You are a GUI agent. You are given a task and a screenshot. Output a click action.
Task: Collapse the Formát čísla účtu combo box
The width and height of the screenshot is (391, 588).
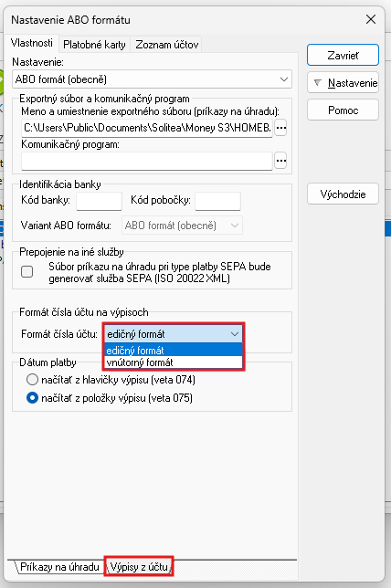[235, 334]
